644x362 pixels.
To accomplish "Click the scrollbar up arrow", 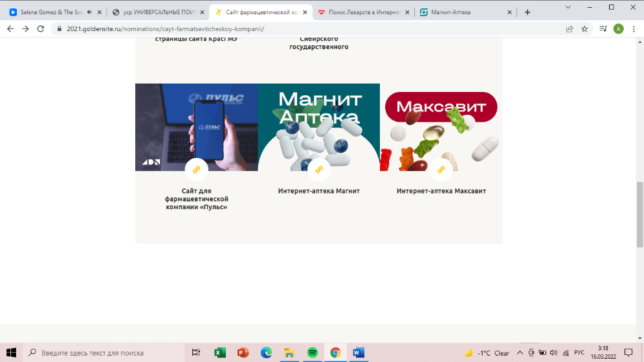I will 640,42.
